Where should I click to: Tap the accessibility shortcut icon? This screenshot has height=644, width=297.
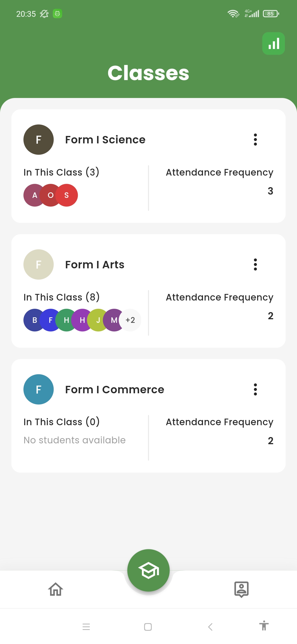(264, 626)
